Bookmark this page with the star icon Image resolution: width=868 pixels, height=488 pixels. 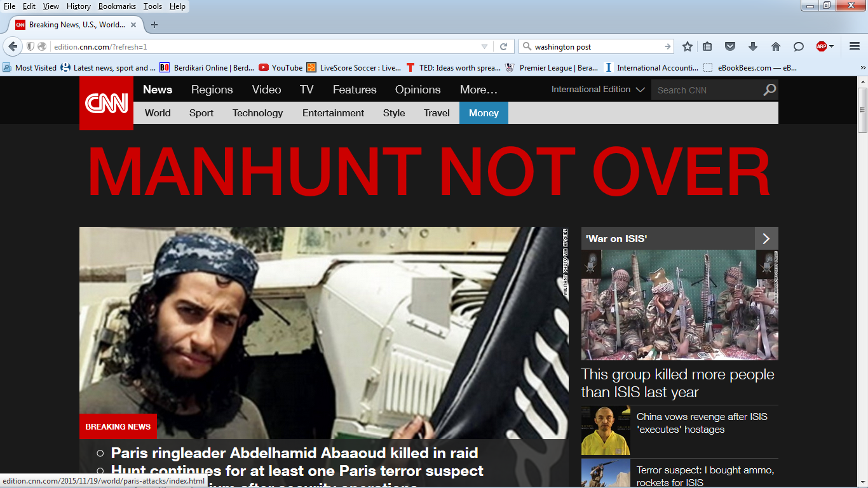click(x=687, y=46)
